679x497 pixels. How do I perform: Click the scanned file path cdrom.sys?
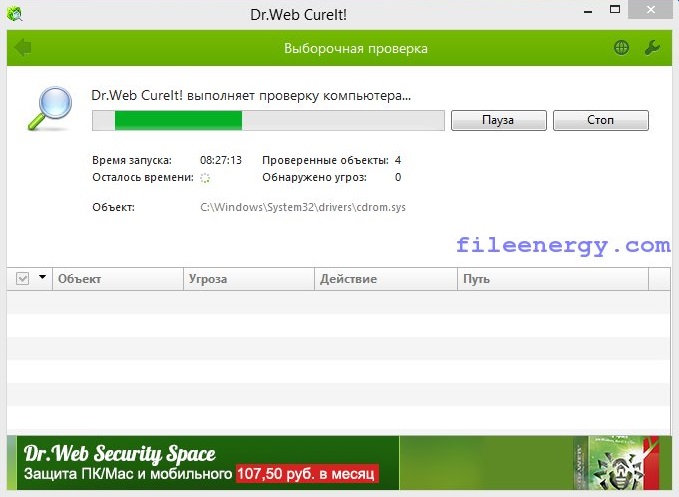click(303, 207)
